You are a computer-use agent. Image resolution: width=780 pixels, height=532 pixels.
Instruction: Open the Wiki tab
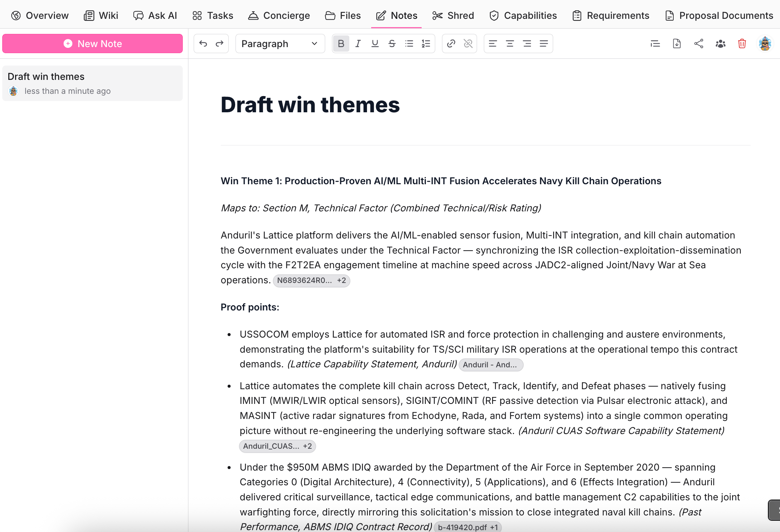pos(101,15)
